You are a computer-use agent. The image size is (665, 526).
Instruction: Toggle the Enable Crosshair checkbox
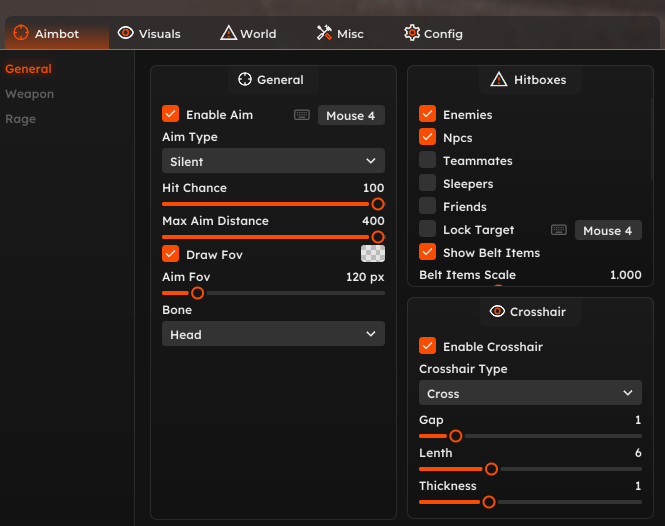pos(428,346)
